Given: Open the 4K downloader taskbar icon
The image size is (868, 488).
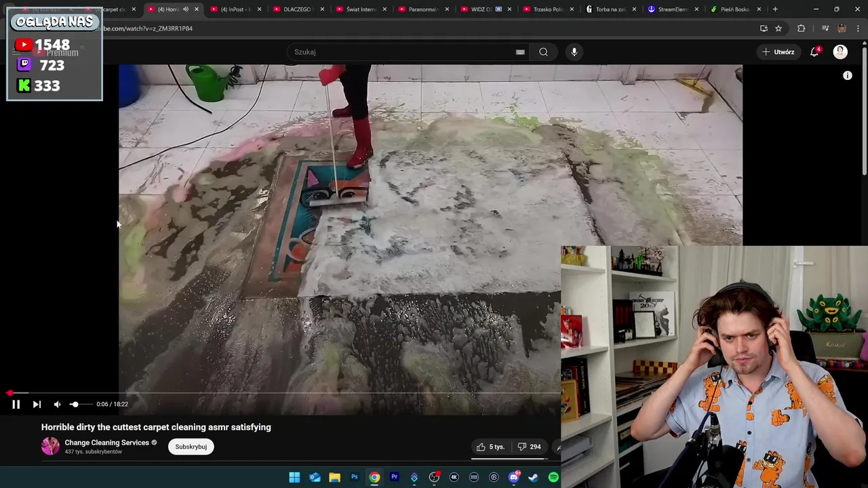Looking at the screenshot, I should [x=454, y=477].
